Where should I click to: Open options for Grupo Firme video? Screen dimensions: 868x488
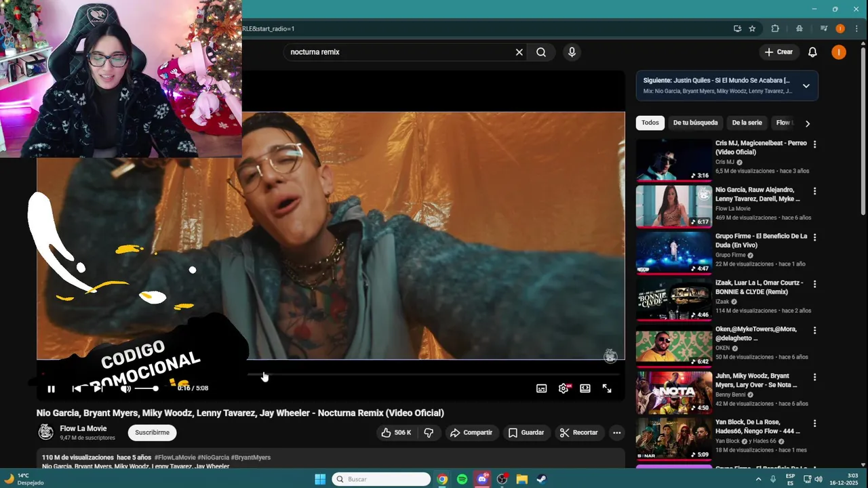point(814,237)
